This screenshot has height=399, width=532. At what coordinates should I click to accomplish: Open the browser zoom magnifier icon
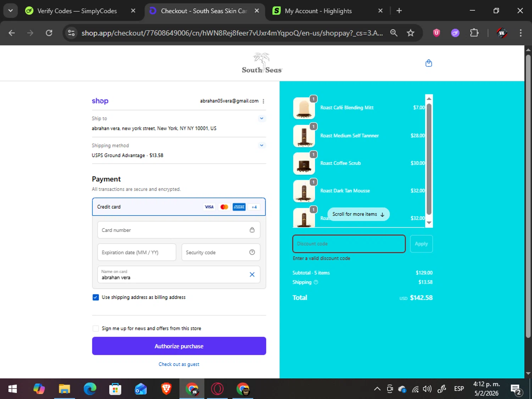[394, 33]
